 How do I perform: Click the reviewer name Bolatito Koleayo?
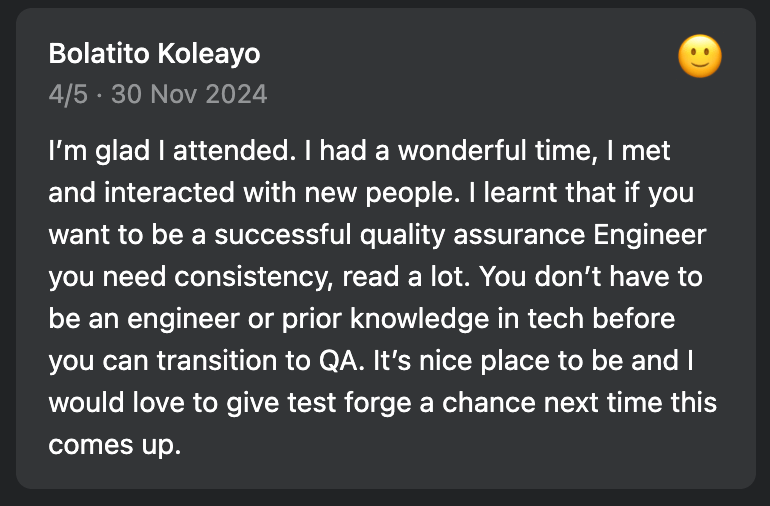(153, 54)
